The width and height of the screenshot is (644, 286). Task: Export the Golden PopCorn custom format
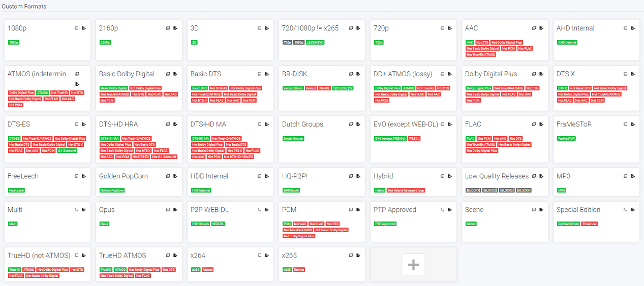pos(175,176)
